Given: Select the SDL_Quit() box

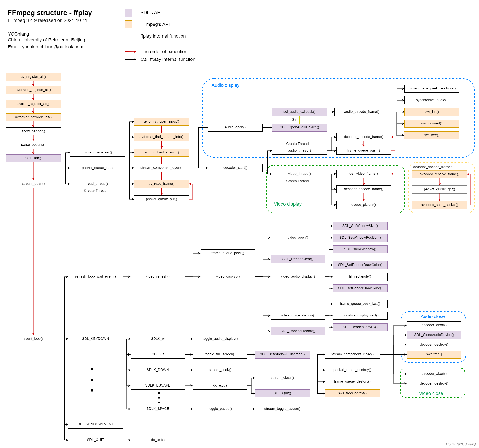Looking at the screenshot, I should (282, 393).
